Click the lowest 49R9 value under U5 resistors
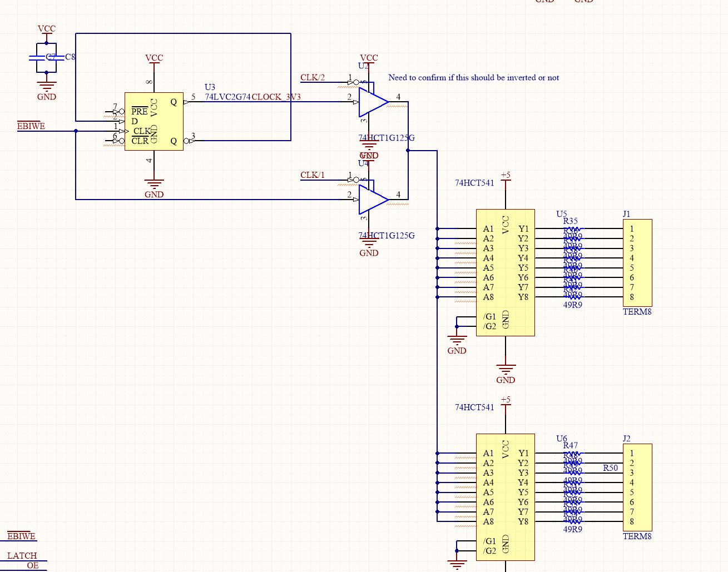 click(x=573, y=305)
